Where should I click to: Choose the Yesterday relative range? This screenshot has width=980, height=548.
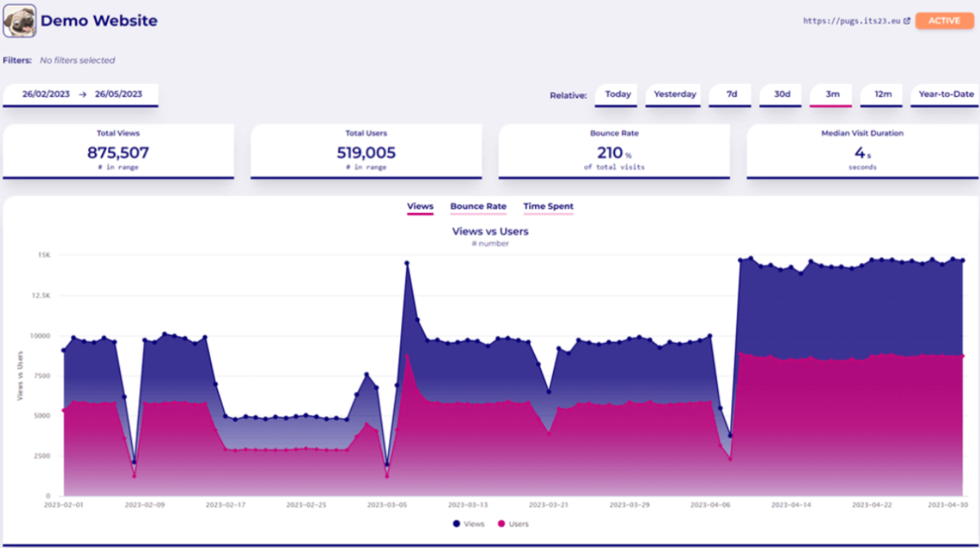675,95
